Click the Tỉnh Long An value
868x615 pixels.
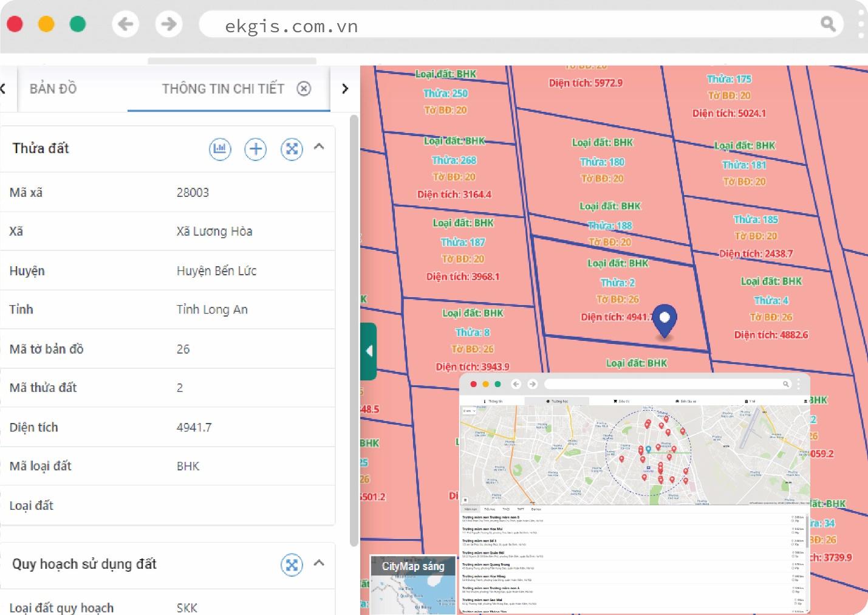coord(212,309)
